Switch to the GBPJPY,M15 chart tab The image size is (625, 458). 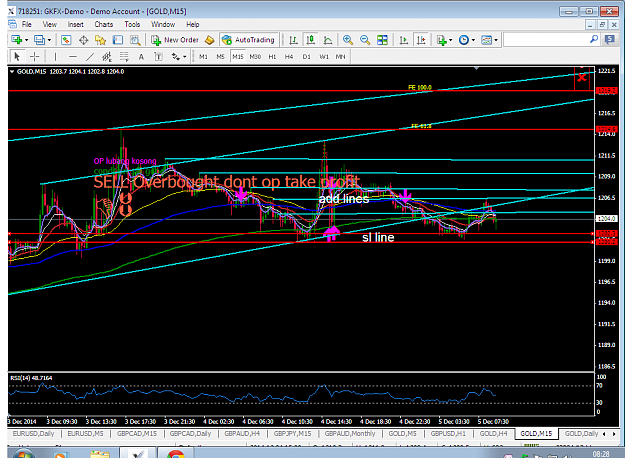point(292,433)
